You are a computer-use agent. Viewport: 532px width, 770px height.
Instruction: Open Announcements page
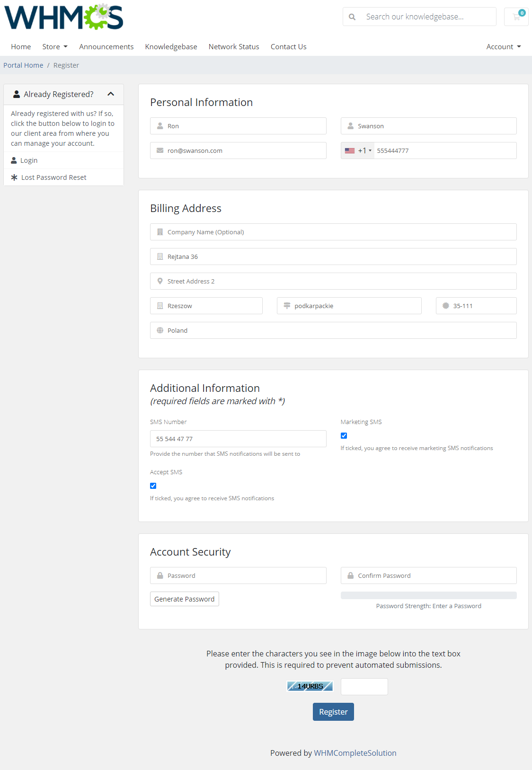[x=106, y=46]
